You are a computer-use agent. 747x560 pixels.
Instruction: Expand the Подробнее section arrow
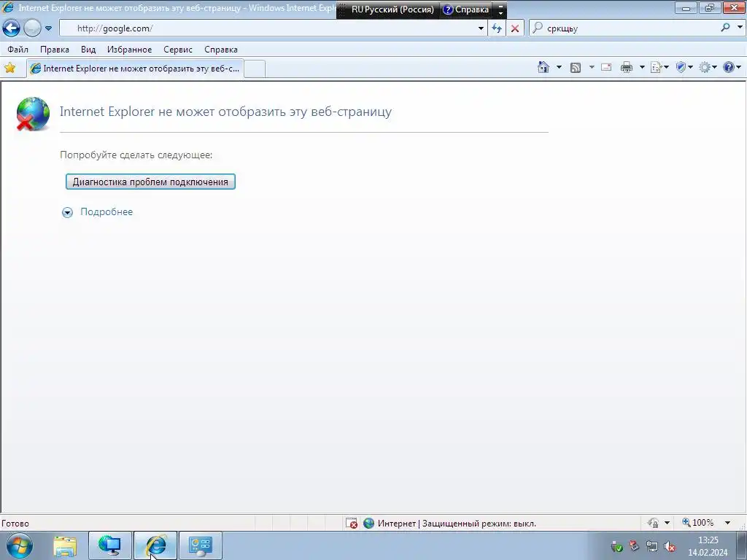pyautogui.click(x=67, y=212)
